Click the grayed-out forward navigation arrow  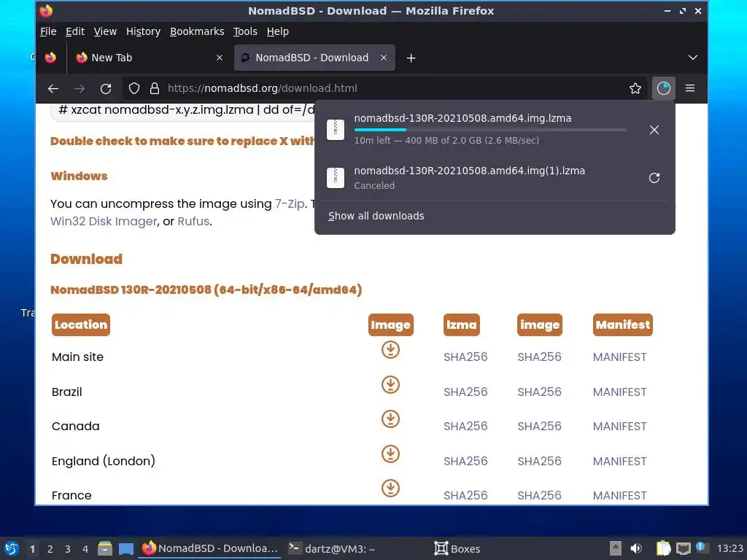coord(80,88)
